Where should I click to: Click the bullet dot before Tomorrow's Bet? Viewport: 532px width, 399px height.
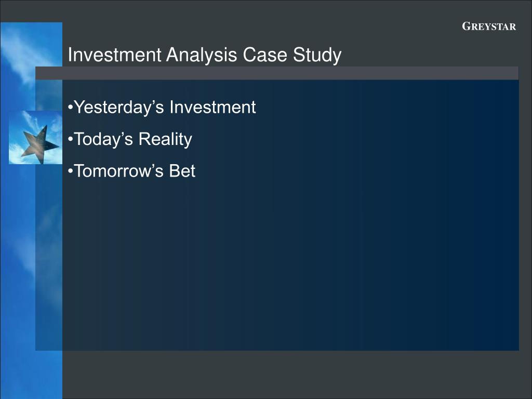pos(70,171)
